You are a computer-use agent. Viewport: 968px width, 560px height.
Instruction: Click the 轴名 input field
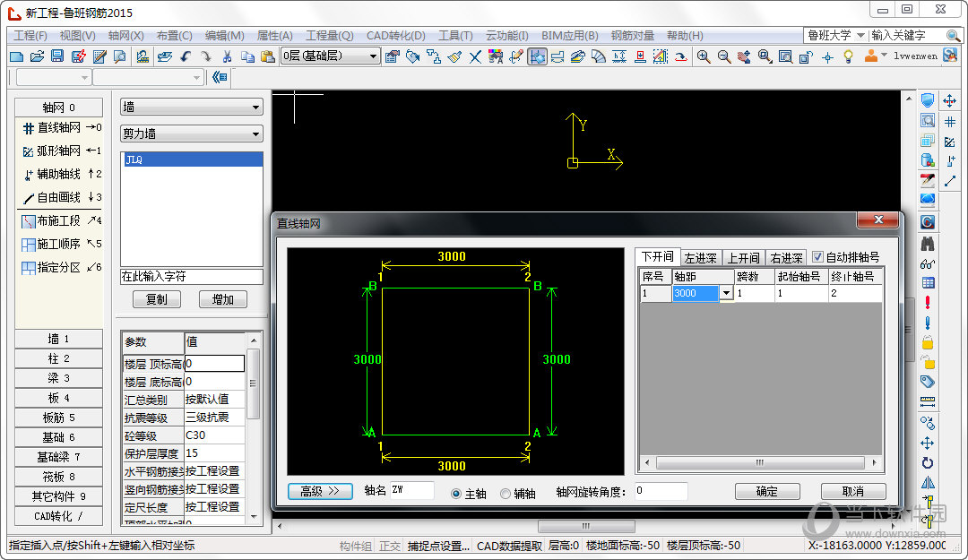point(411,491)
